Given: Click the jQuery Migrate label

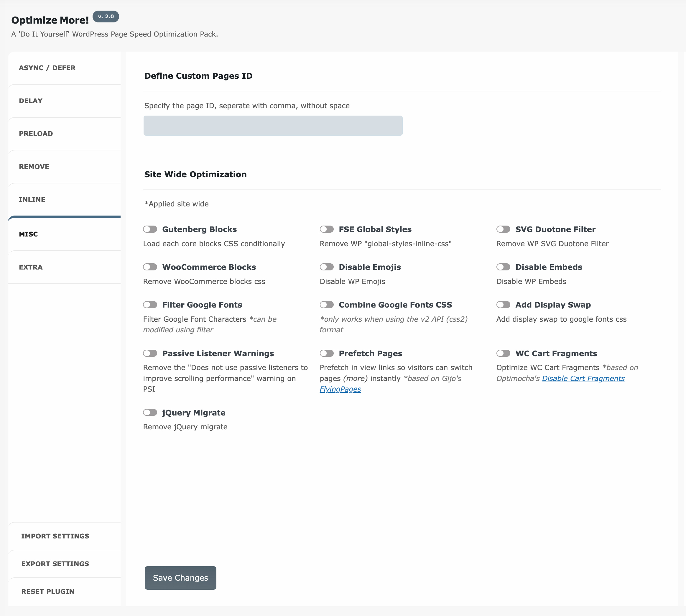Looking at the screenshot, I should point(194,413).
